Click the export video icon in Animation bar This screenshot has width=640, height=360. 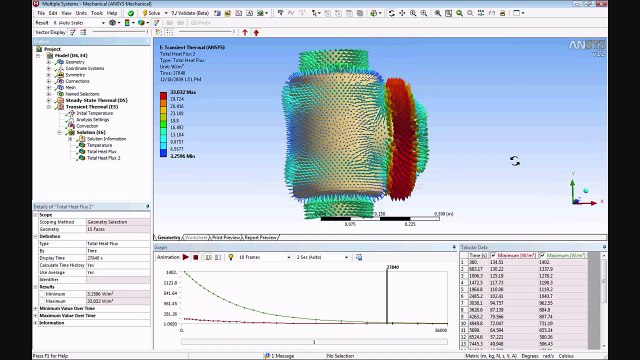tap(358, 257)
